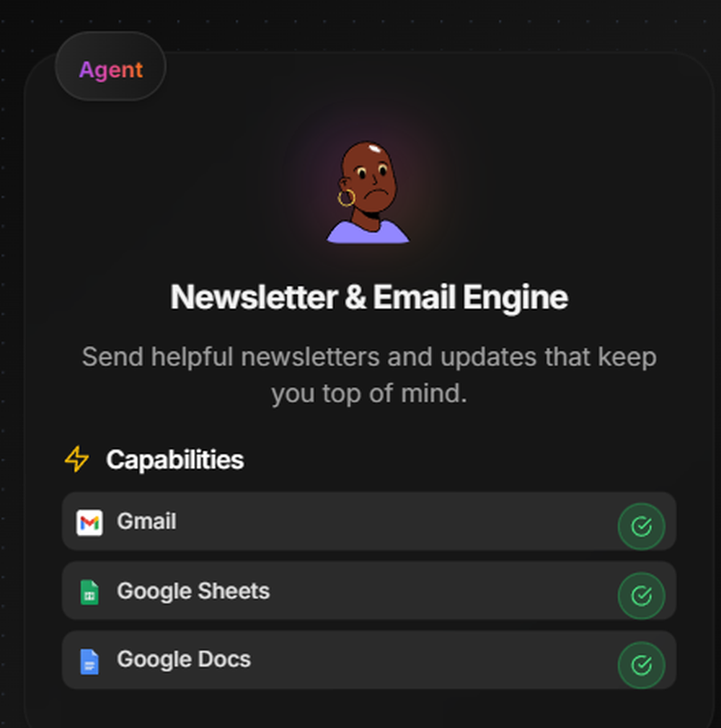Click the yellow lightning bolt Capabilities icon

tap(76, 459)
